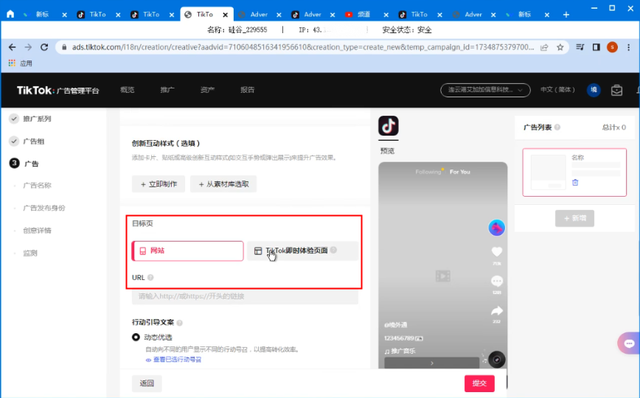Close the active TikTok browser tab
Image resolution: width=640 pixels, height=398 pixels.
click(x=225, y=15)
